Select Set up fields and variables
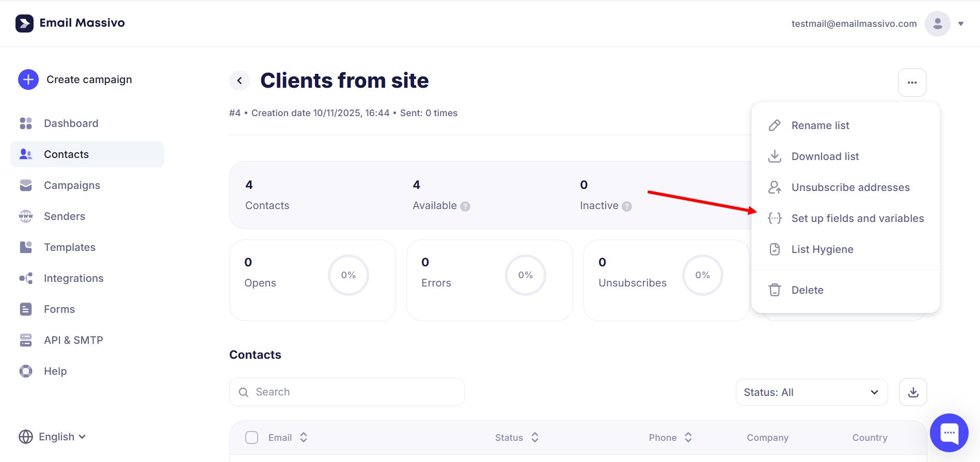Image resolution: width=980 pixels, height=462 pixels. [857, 218]
